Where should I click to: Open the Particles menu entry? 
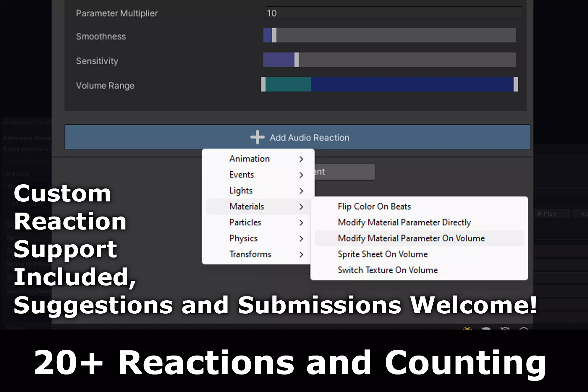tap(245, 223)
